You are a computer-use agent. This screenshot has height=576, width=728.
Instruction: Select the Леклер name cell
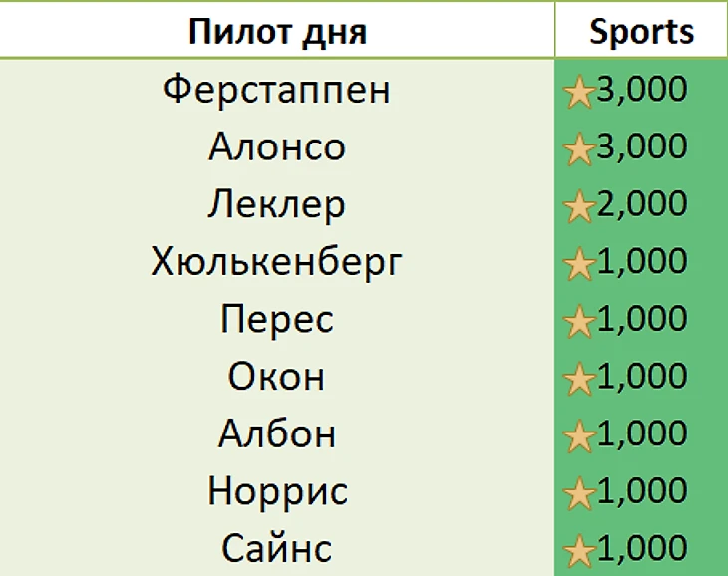277,205
